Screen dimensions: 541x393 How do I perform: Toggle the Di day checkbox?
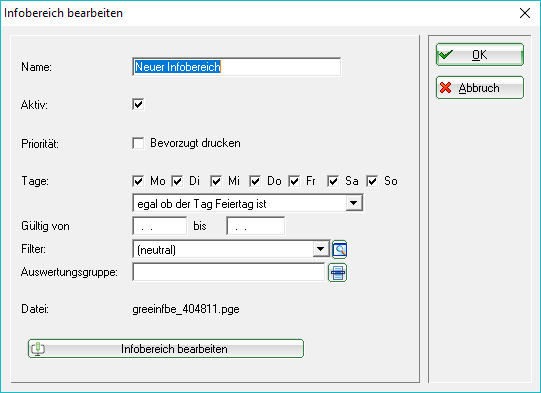[x=177, y=181]
